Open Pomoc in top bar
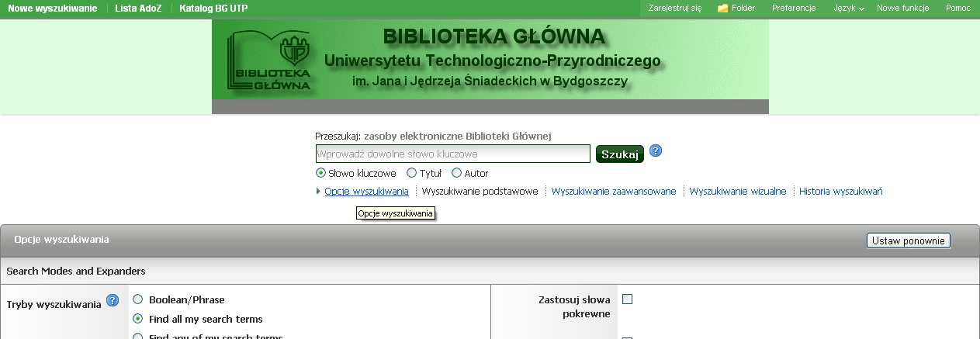980x339 pixels. coord(957,8)
